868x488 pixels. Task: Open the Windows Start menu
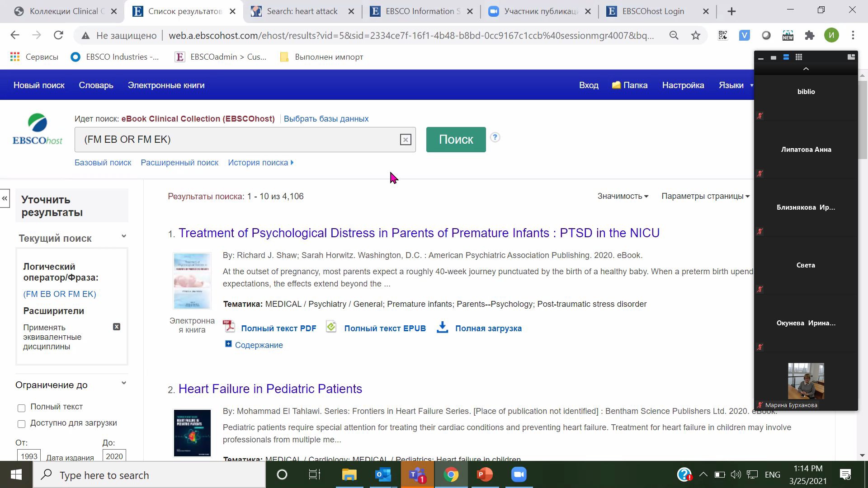pyautogui.click(x=16, y=475)
